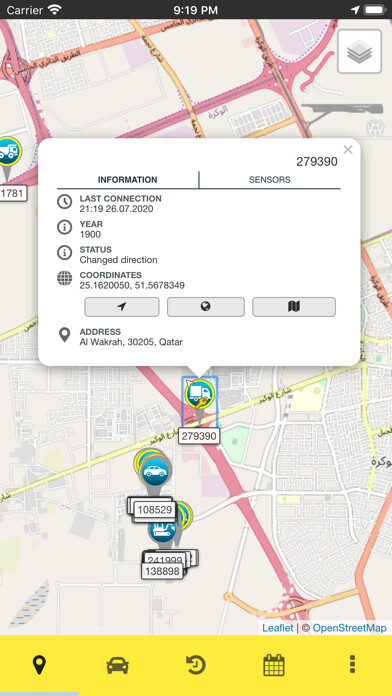Tap the info icon next to STATUS
Screen dimensions: 392x696
[x=64, y=253]
